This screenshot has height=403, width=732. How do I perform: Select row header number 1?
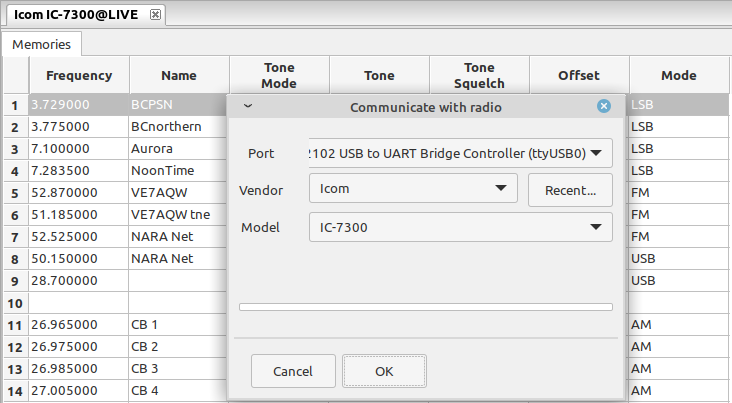click(15, 105)
